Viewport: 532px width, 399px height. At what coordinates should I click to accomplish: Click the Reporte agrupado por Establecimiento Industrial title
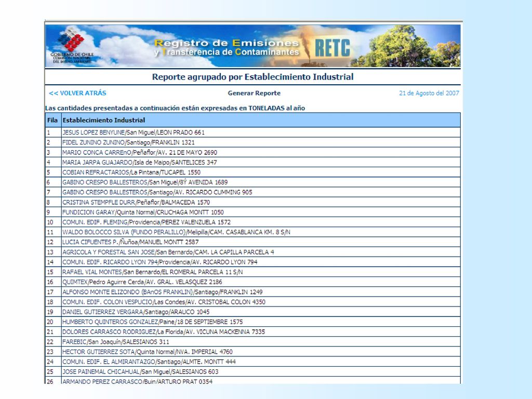253,77
